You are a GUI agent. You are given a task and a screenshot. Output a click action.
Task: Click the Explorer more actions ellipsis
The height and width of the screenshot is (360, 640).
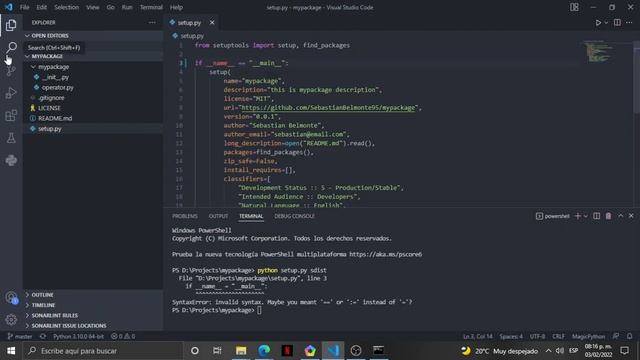coord(152,22)
